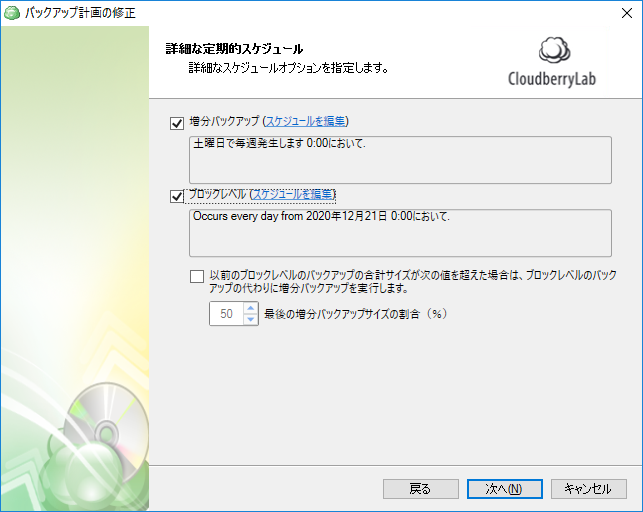This screenshot has height=512, width=643.
Task: Focus the percentage field showing 50
Action: point(227,314)
